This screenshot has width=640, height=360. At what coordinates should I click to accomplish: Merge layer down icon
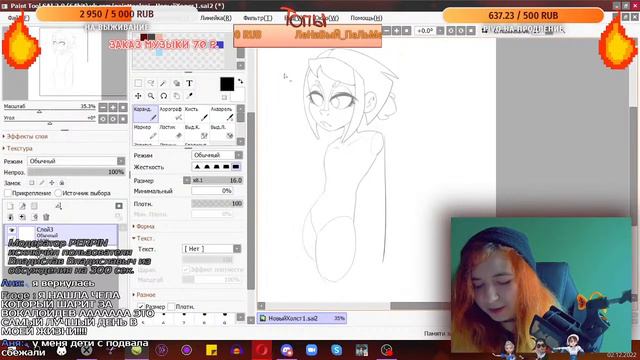tap(22, 217)
